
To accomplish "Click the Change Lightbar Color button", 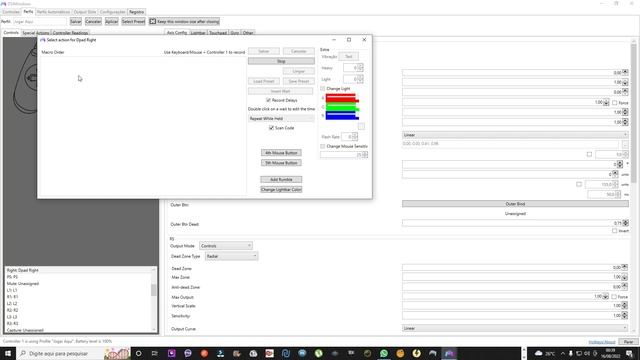I will (x=281, y=190).
